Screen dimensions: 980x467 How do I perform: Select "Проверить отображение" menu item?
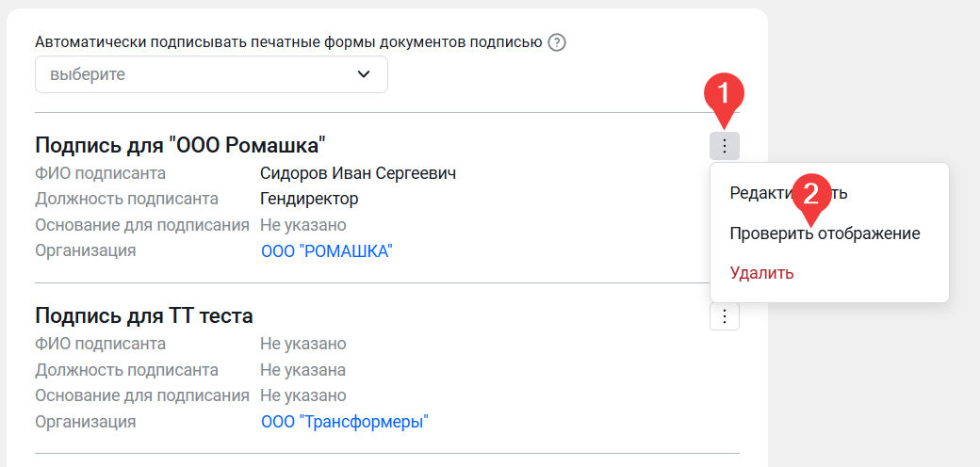click(825, 233)
